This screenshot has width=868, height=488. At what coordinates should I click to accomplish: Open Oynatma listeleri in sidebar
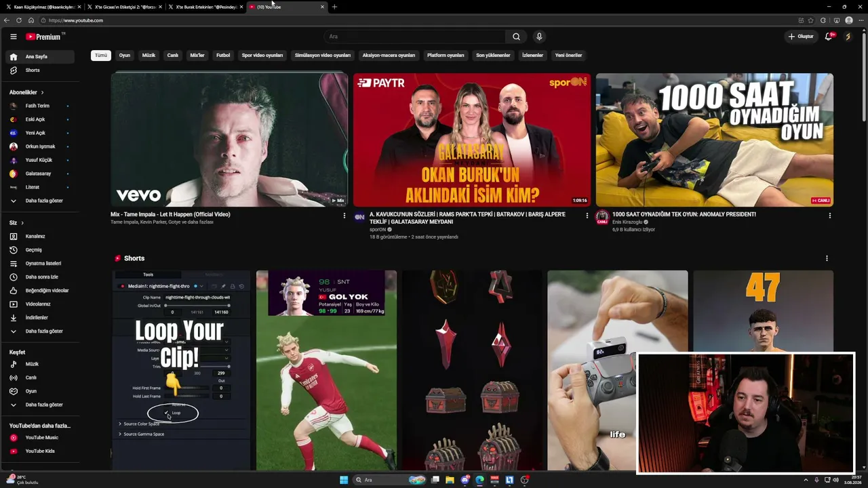point(42,263)
